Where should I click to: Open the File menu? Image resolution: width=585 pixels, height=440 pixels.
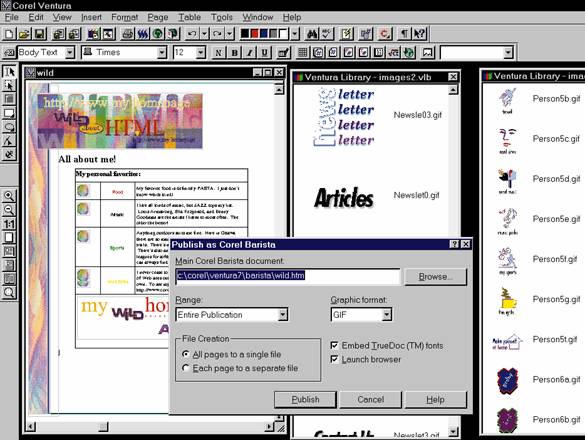12,17
